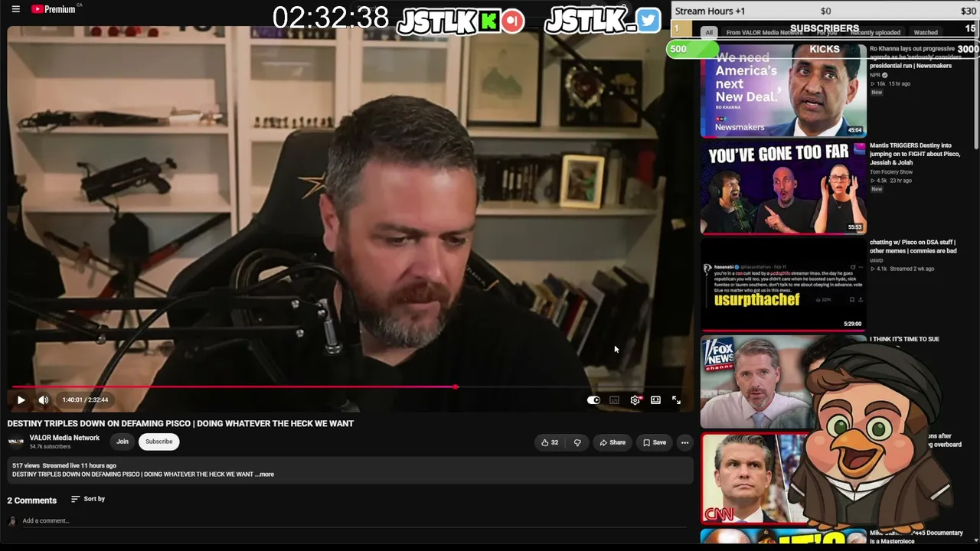Click the '517 views Streamed live 11 hours ago' text
The image size is (980, 551).
click(x=64, y=465)
